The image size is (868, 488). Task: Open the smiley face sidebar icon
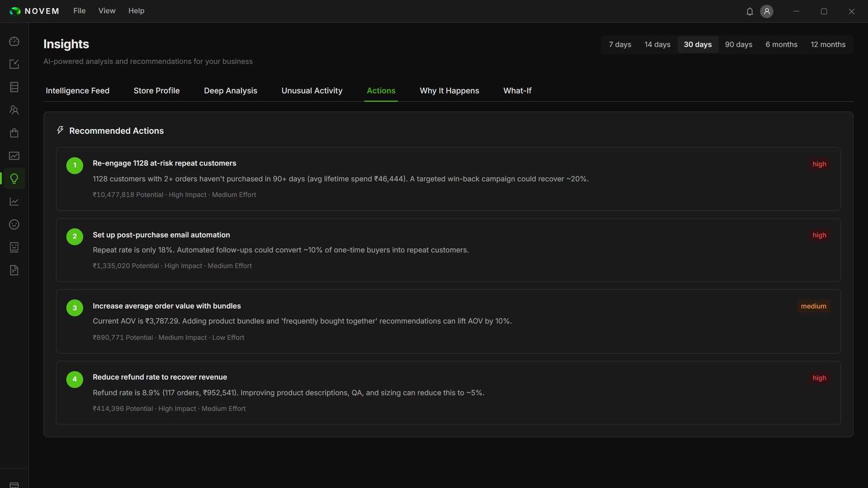[14, 224]
